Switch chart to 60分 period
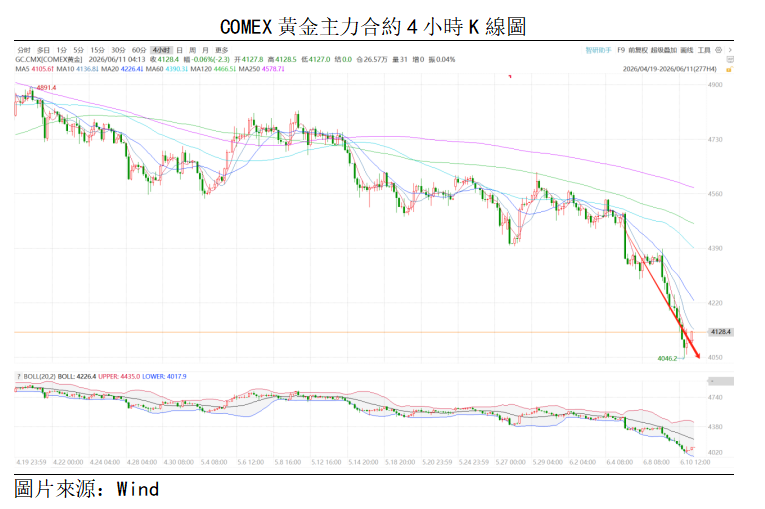Screen dimensions: 765x509 pyautogui.click(x=139, y=50)
